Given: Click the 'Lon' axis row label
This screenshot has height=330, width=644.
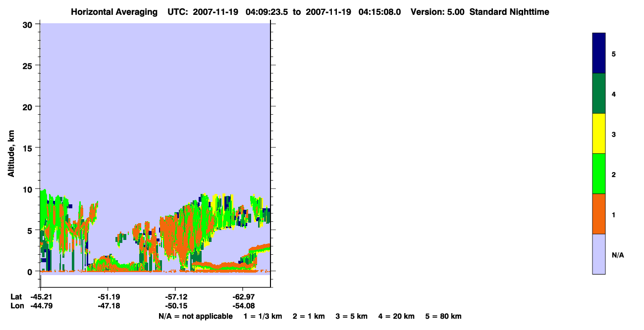Looking at the screenshot, I should [16, 306].
